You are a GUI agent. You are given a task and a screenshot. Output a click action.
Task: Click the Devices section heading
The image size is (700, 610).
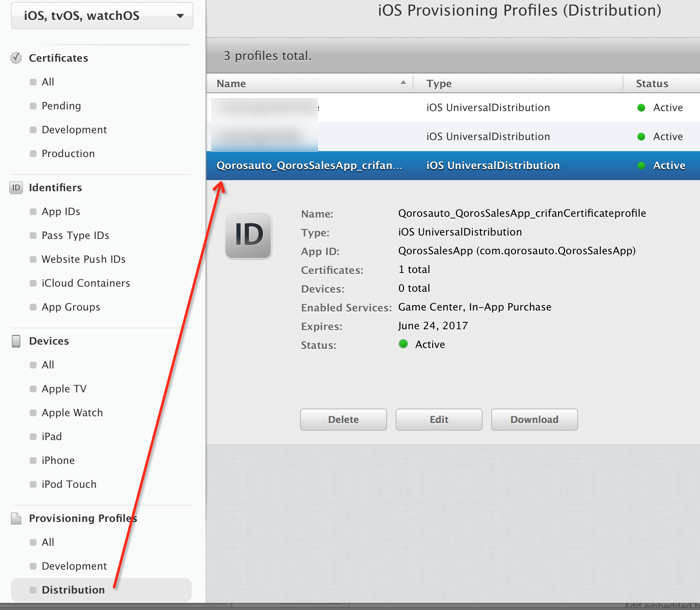(x=49, y=341)
